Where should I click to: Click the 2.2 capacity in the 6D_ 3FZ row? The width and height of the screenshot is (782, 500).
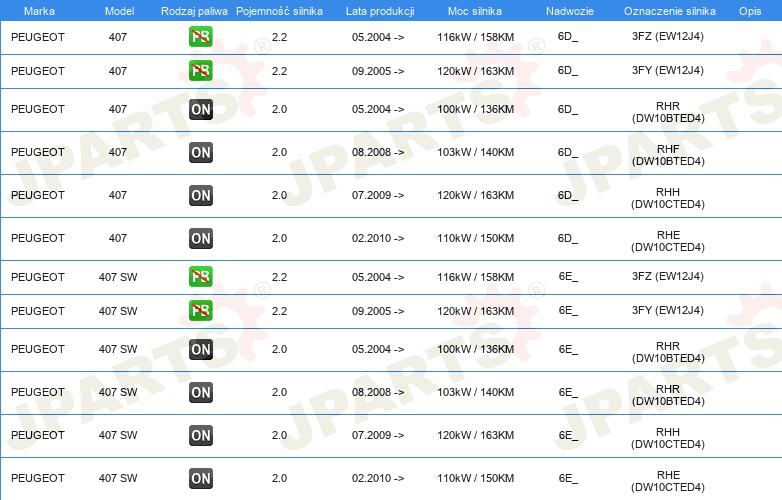click(x=279, y=37)
